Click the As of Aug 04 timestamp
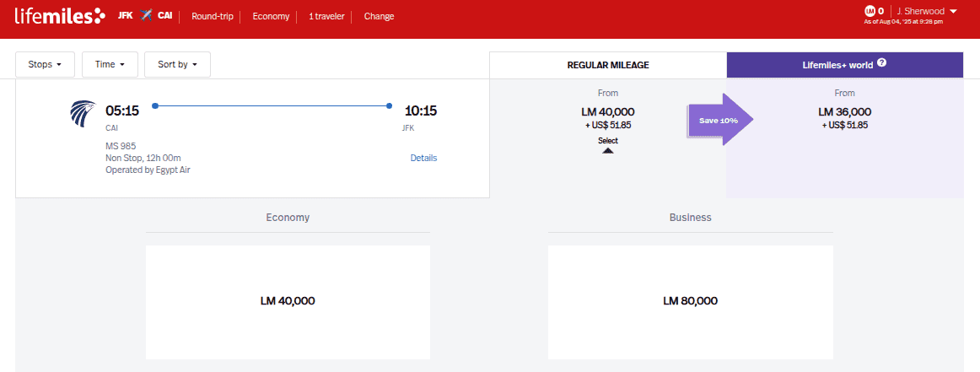 pyautogui.click(x=903, y=22)
